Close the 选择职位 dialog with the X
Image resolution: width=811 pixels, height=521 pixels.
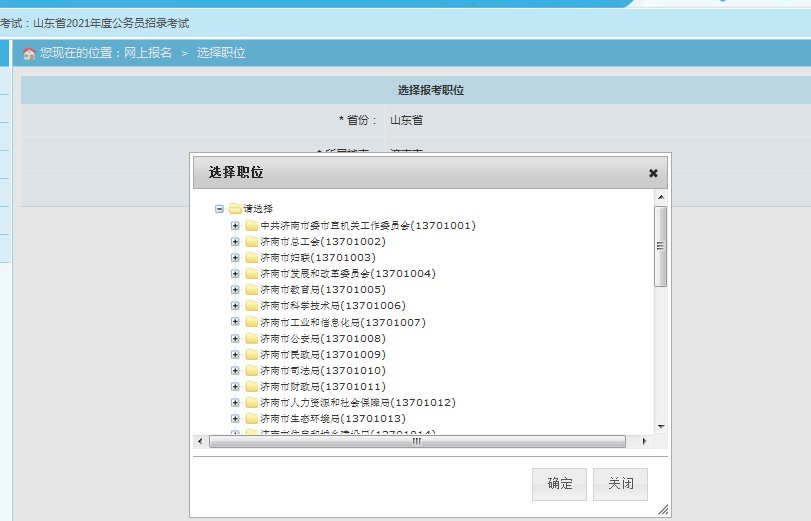(653, 173)
